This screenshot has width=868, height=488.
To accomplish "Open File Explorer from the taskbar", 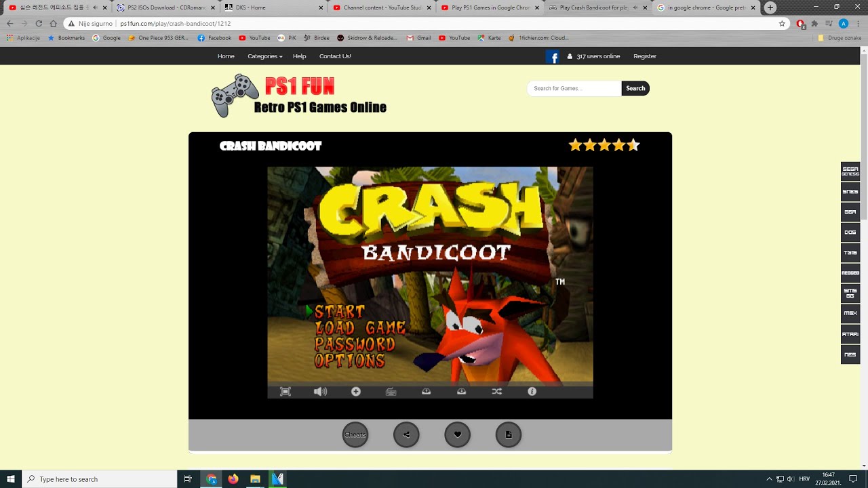I will [255, 479].
